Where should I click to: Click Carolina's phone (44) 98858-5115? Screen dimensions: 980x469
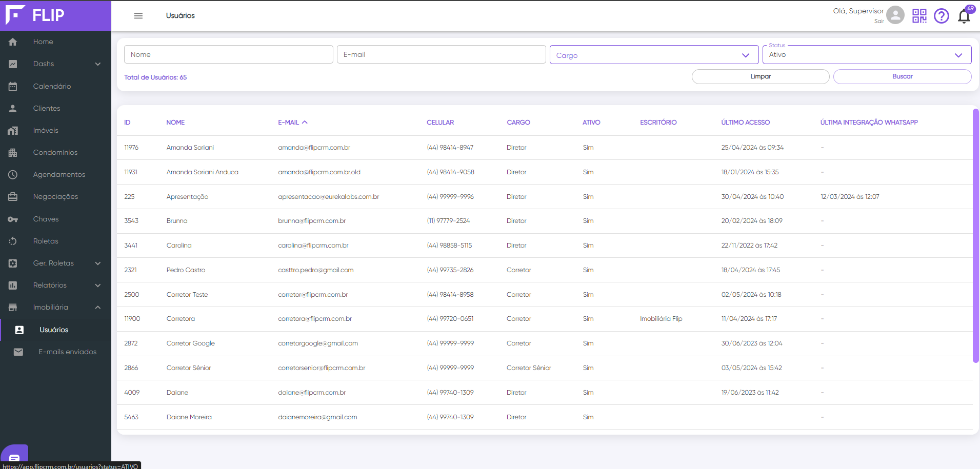point(449,246)
